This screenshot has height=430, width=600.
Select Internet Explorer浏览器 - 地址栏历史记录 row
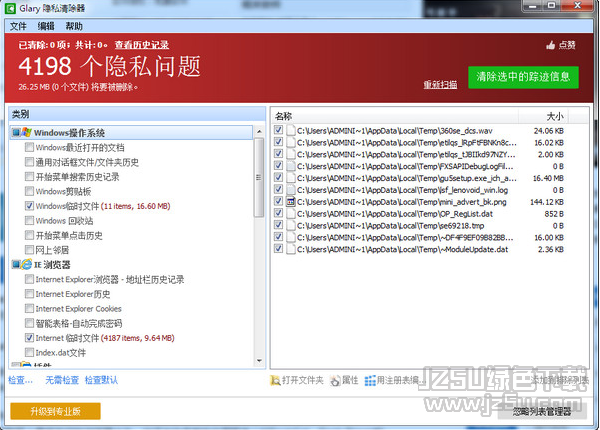click(109, 279)
